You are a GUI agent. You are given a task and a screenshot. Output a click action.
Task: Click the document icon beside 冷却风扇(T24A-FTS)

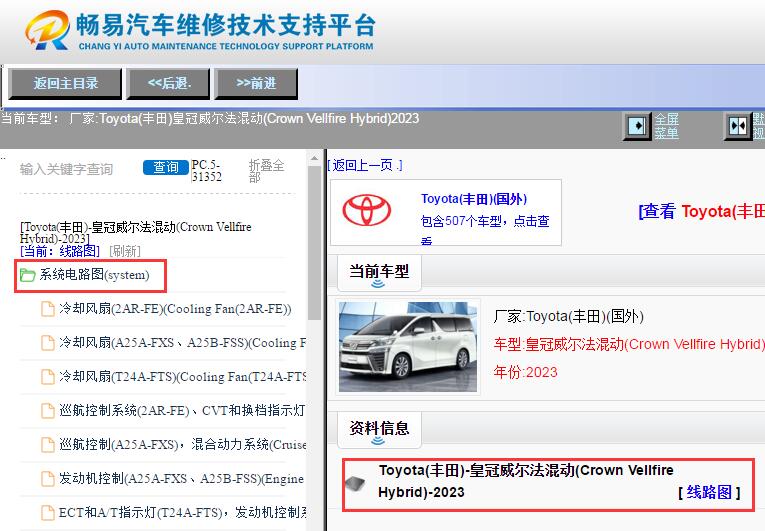click(47, 377)
